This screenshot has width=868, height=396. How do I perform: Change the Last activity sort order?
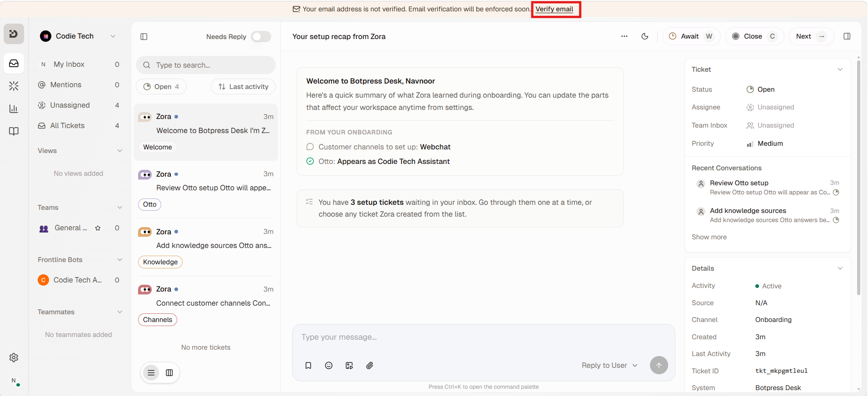point(243,87)
